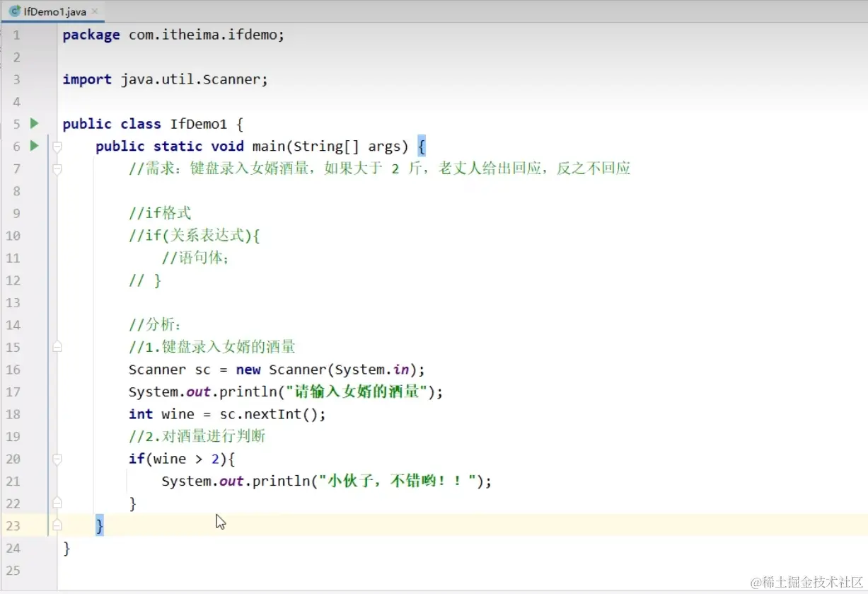
Task: Click fold end marker on line 15
Action: pos(57,347)
